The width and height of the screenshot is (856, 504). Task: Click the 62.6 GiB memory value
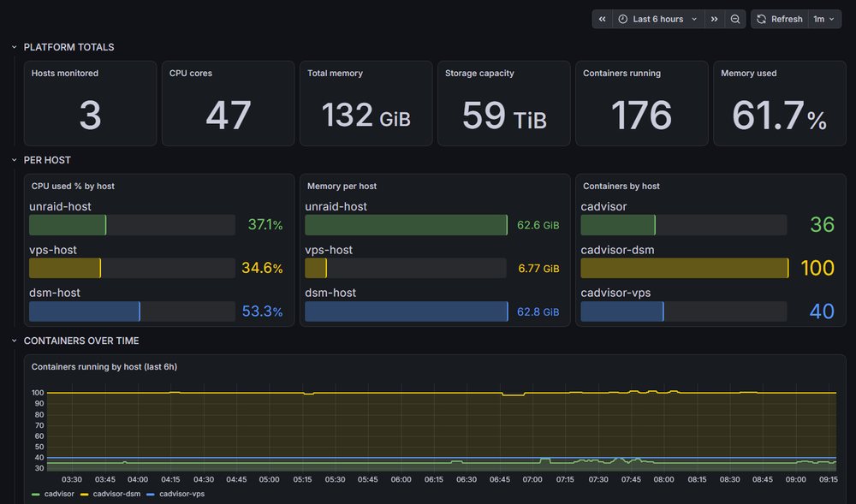pyautogui.click(x=538, y=225)
